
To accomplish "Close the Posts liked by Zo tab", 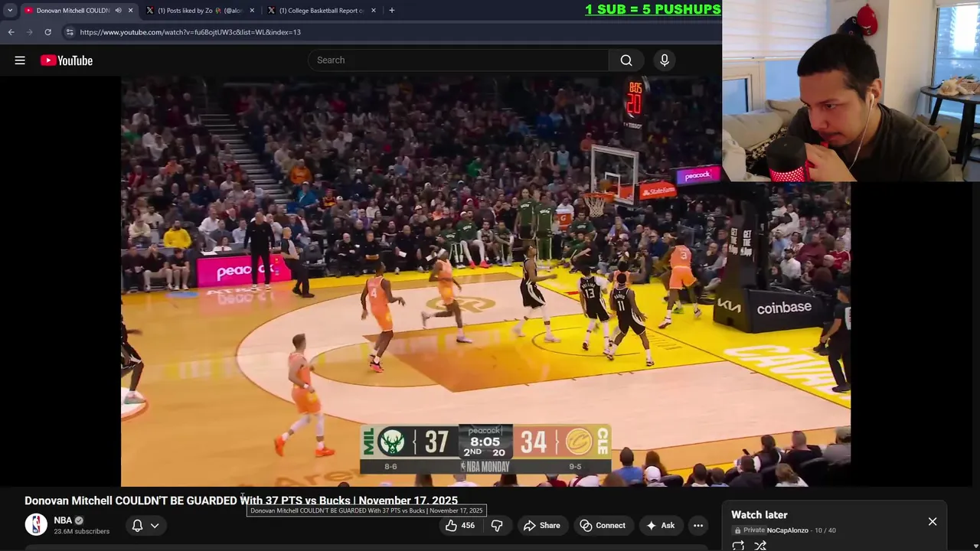I will click(x=252, y=11).
